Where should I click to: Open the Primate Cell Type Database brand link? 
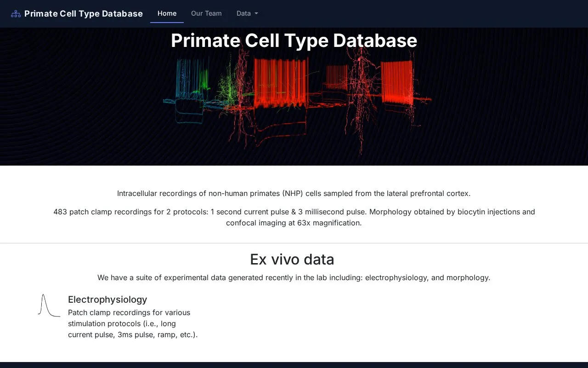(x=77, y=14)
